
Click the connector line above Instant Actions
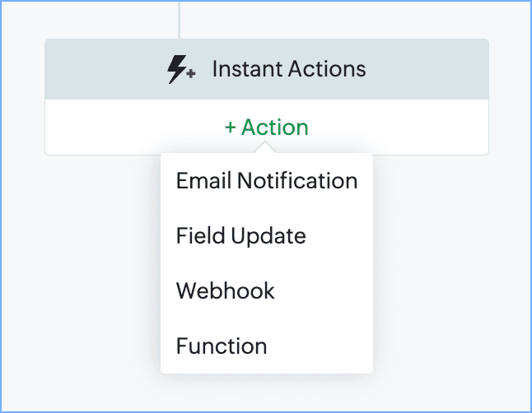point(179,20)
